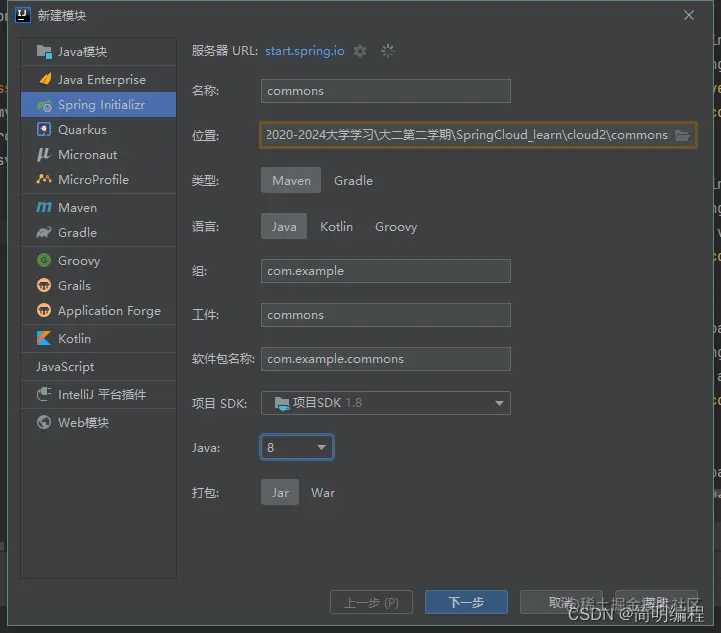The image size is (721, 633).
Task: Select Grails entry in sidebar
Action: coord(98,285)
